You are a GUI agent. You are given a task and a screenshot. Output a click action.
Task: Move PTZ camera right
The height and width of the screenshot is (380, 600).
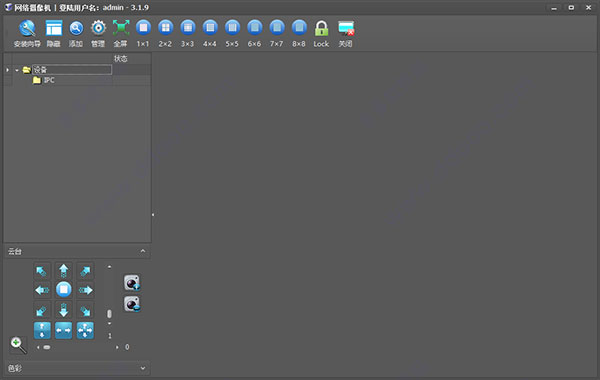click(85, 290)
